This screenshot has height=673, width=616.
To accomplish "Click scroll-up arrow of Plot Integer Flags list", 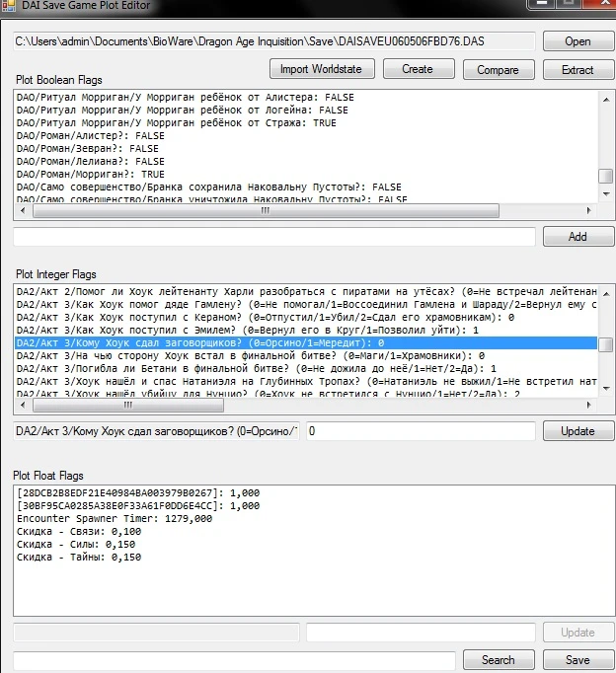I will click(x=606, y=294).
